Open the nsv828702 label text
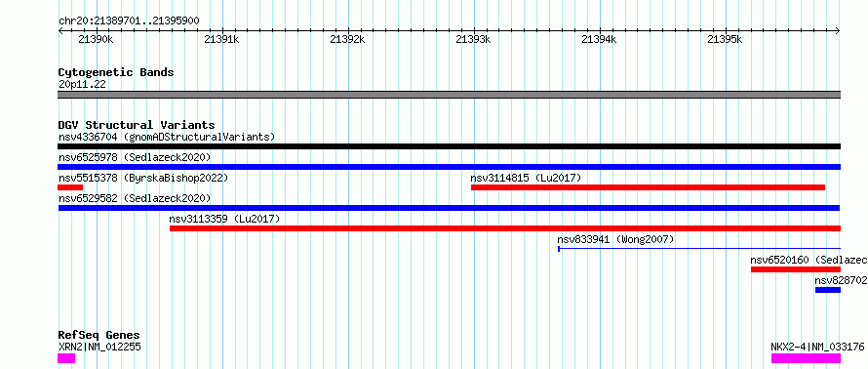 click(841, 280)
